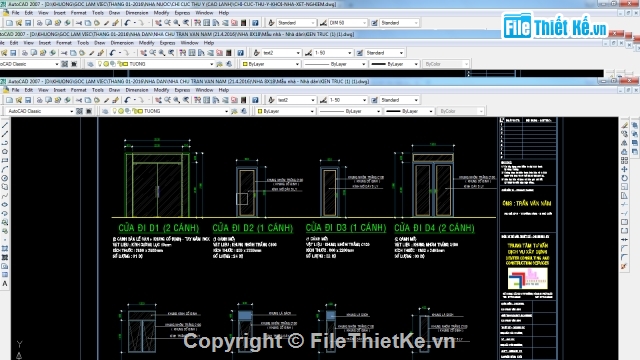Screen dimensions: 640x360
Task: Click the Help question-mark button in front window toolbar
Action: click(x=255, y=100)
